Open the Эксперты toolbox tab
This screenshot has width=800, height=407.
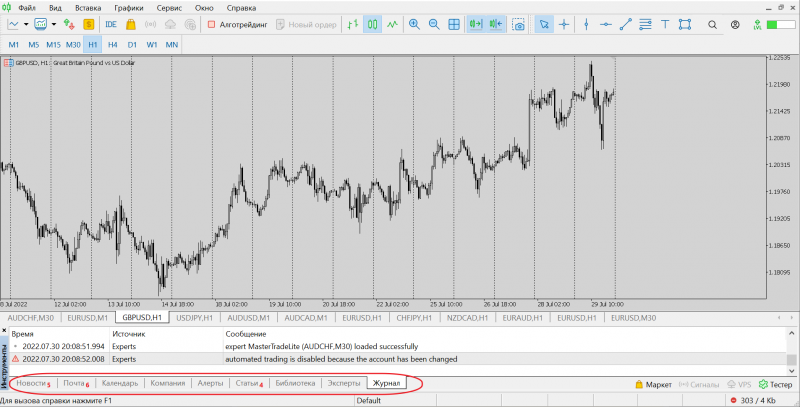tap(344, 383)
